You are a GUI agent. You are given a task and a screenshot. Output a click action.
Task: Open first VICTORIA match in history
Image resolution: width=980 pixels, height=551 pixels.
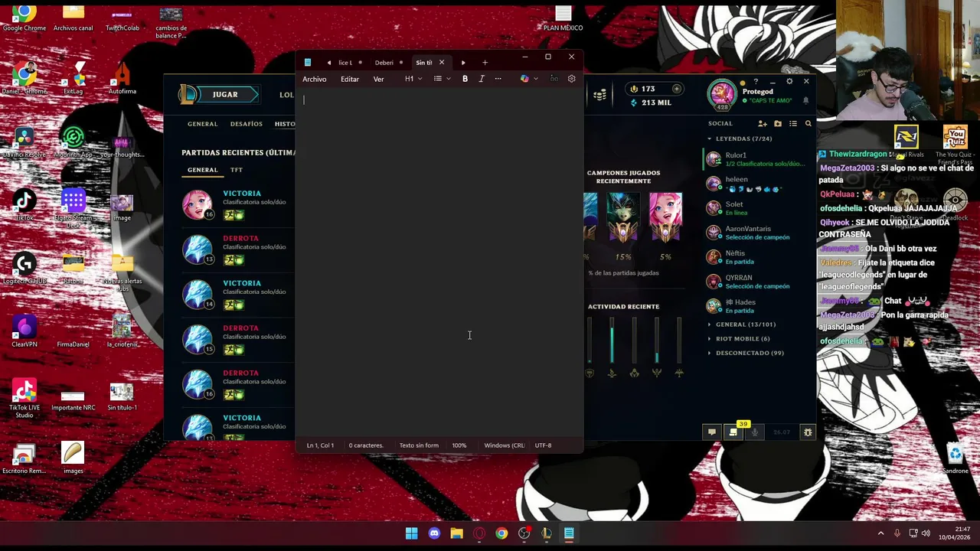point(238,204)
